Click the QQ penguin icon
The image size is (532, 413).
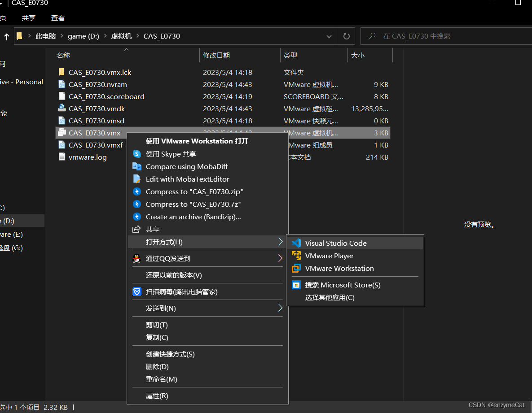[137, 258]
